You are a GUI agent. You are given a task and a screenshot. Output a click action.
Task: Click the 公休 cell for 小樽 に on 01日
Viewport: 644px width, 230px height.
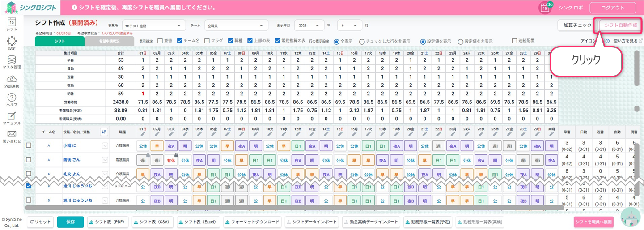click(x=143, y=145)
